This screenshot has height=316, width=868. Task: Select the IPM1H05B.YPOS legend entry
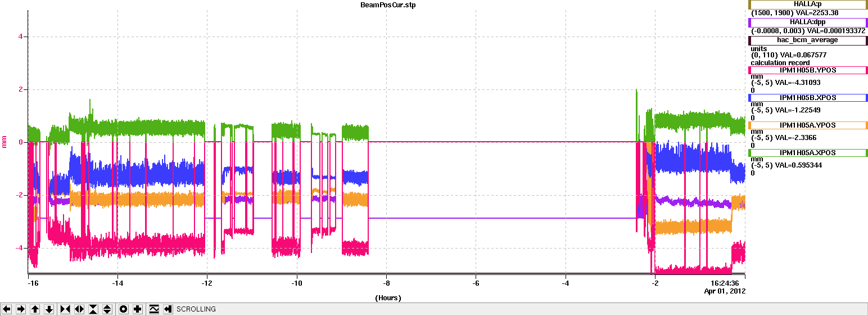[x=808, y=70]
